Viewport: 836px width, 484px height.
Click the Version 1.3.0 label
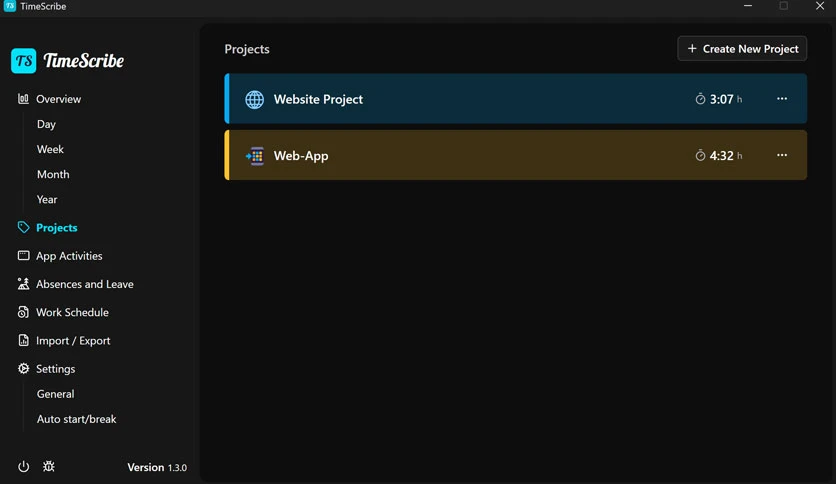click(157, 467)
